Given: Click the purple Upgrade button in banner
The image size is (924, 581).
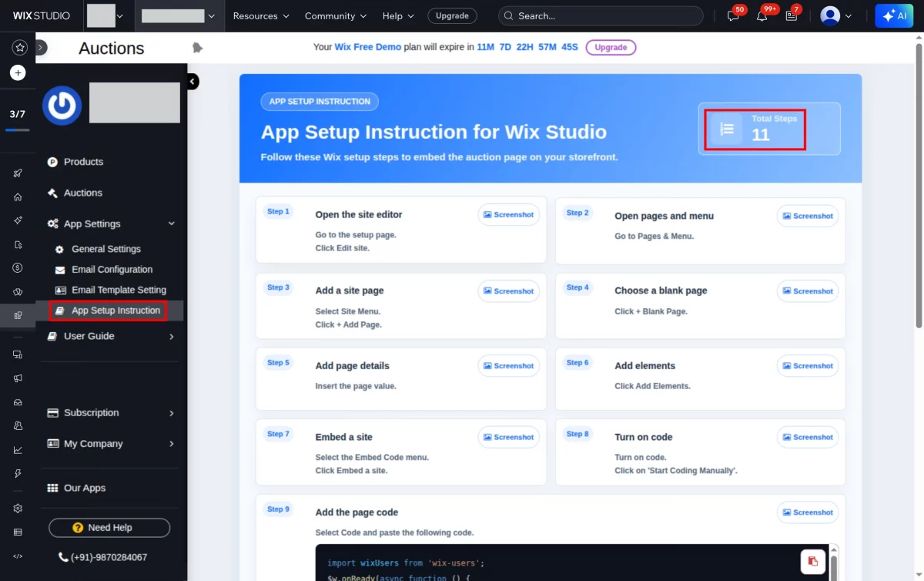Looking at the screenshot, I should [x=611, y=47].
